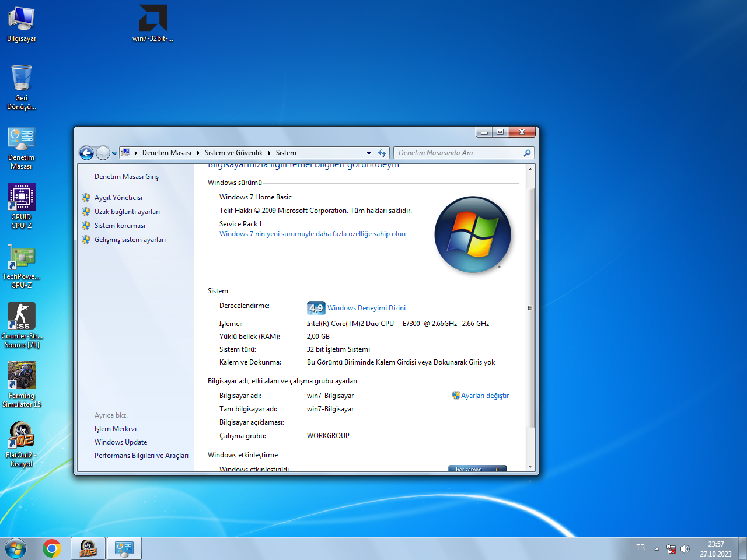Open Sistem koruması
The width and height of the screenshot is (747, 560).
click(120, 226)
